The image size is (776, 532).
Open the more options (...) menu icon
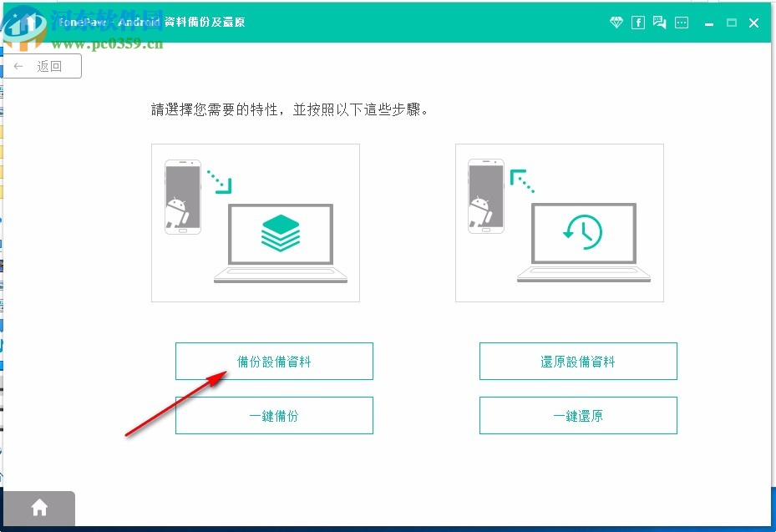[x=682, y=23]
